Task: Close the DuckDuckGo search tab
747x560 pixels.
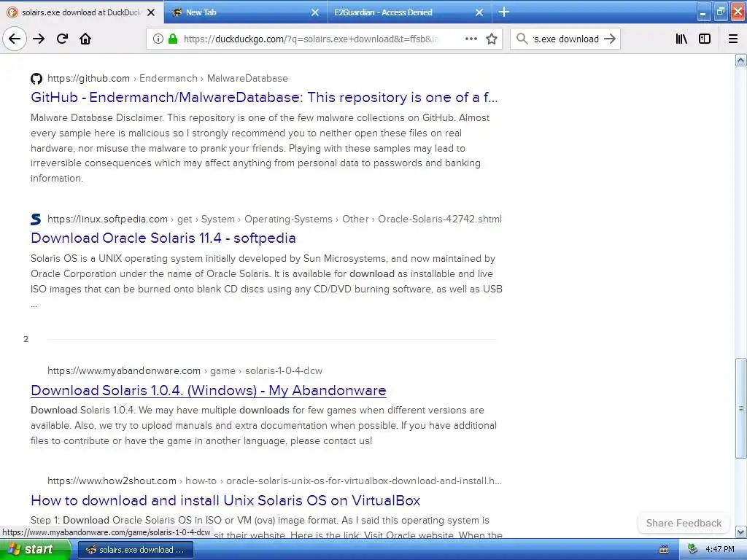Action: [151, 12]
